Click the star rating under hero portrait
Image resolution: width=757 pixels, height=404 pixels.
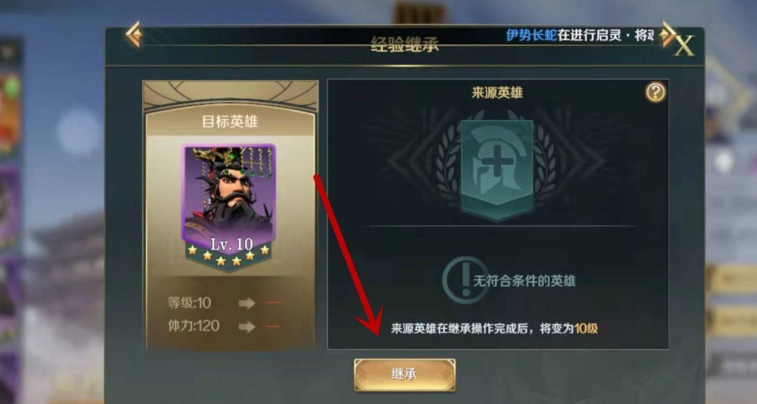228,255
